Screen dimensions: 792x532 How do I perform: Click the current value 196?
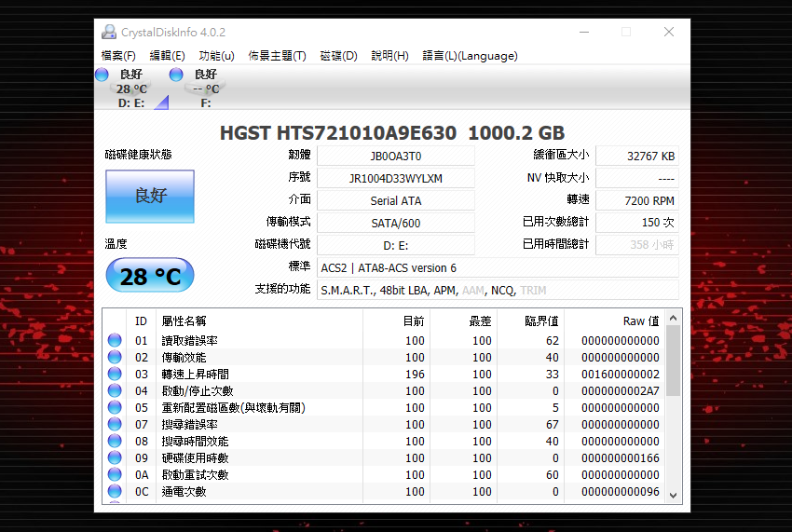coord(415,375)
